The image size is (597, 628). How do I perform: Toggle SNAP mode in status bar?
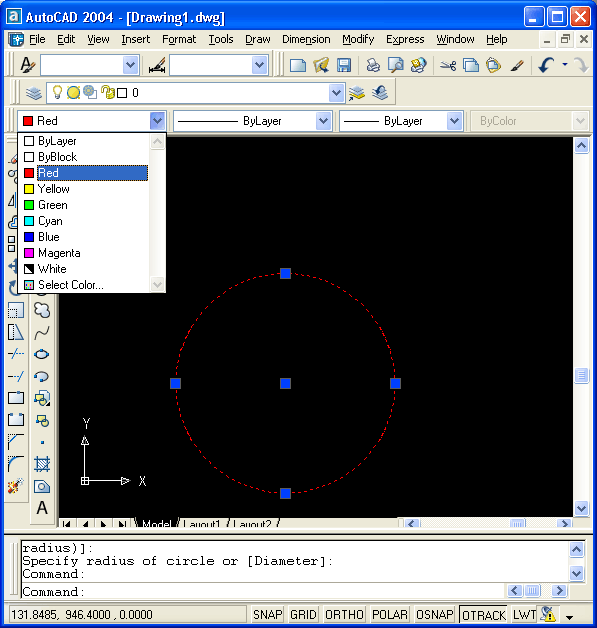pos(267,614)
